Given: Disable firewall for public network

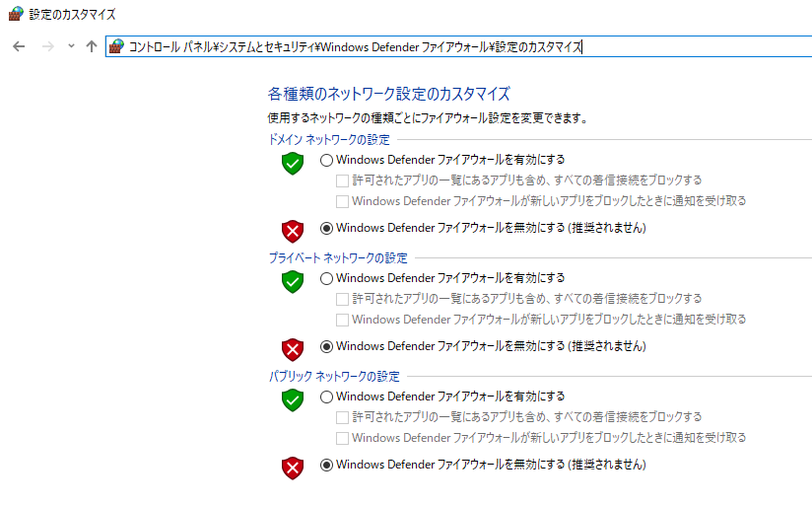Looking at the screenshot, I should coord(326,466).
